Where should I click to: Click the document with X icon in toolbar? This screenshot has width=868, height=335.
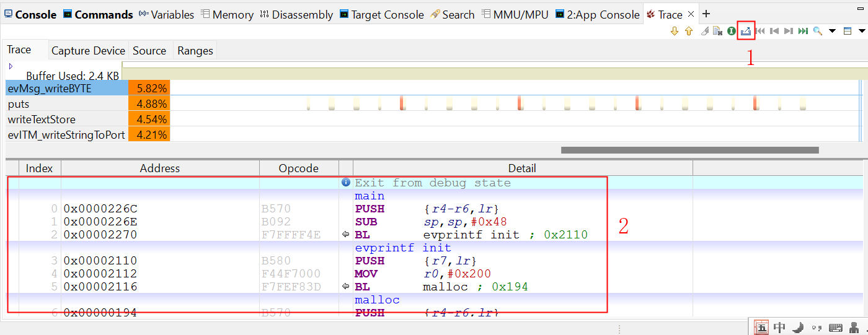717,31
